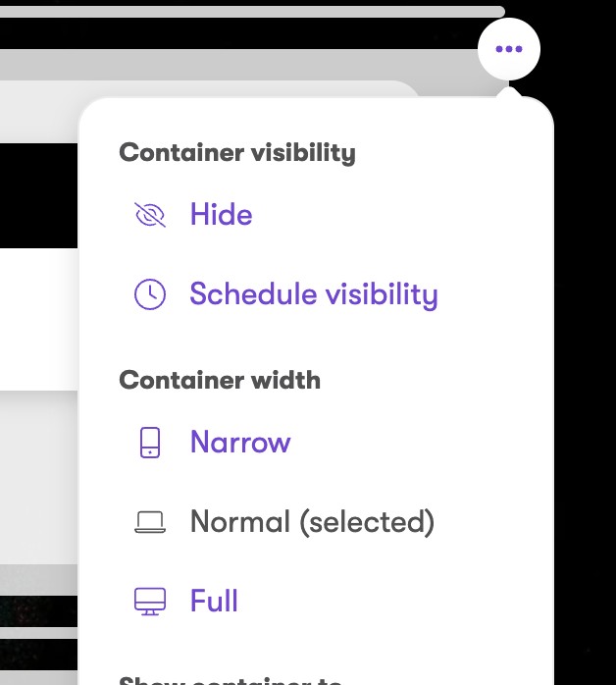
Task: Click the laptop icon for Normal width
Action: [x=149, y=522]
